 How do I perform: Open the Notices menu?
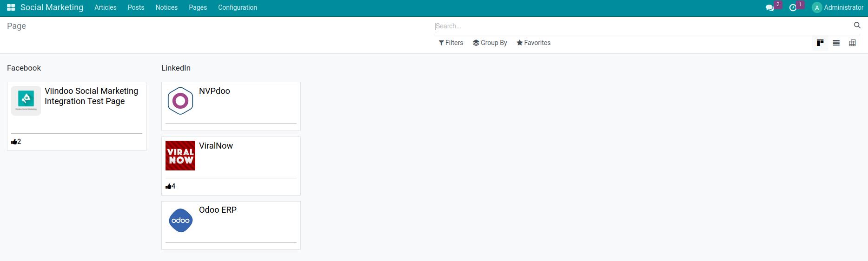166,7
